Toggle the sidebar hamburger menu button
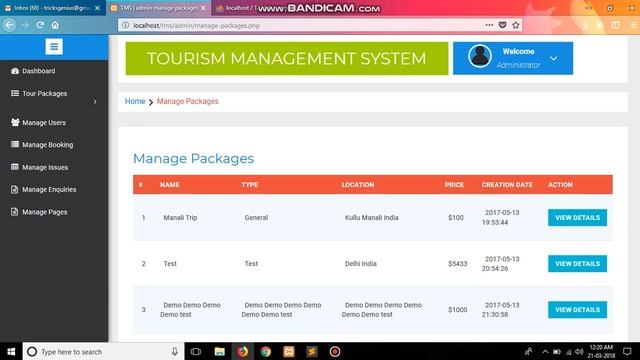Viewport: 640px width, 360px height. pyautogui.click(x=54, y=47)
